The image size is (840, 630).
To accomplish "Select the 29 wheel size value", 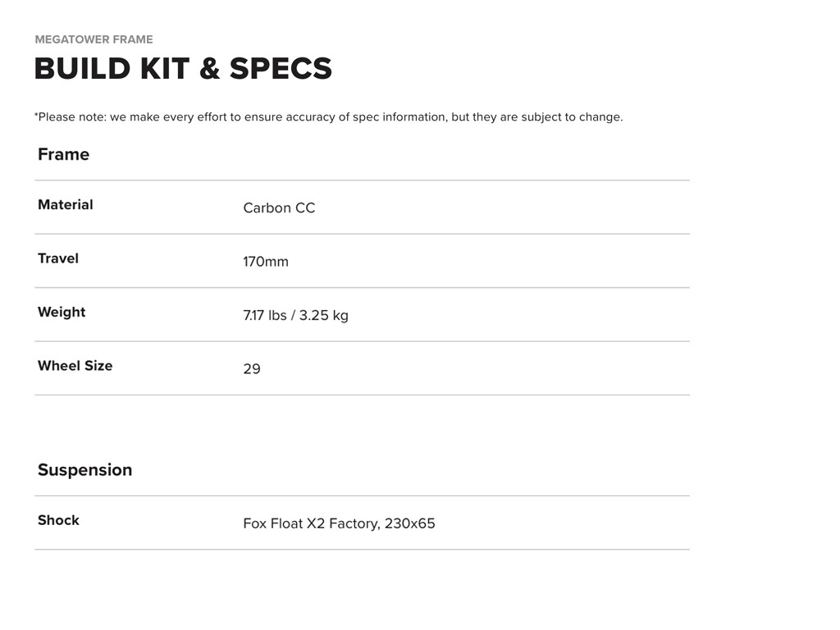I will tap(252, 369).
